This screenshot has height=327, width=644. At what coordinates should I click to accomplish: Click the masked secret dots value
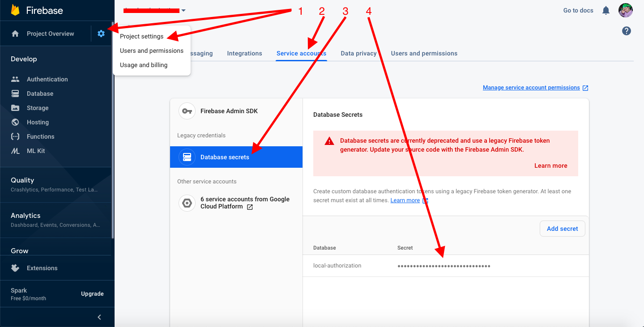click(x=444, y=266)
